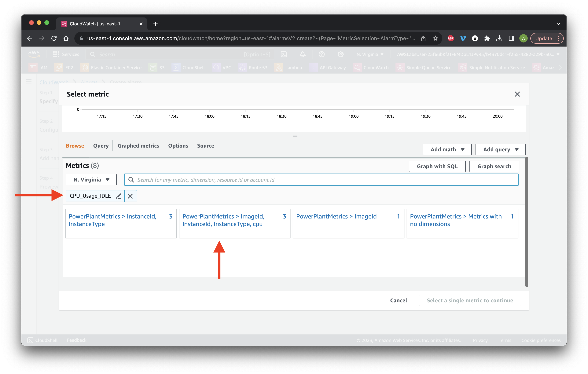Open AWS settings gear icon

click(341, 54)
